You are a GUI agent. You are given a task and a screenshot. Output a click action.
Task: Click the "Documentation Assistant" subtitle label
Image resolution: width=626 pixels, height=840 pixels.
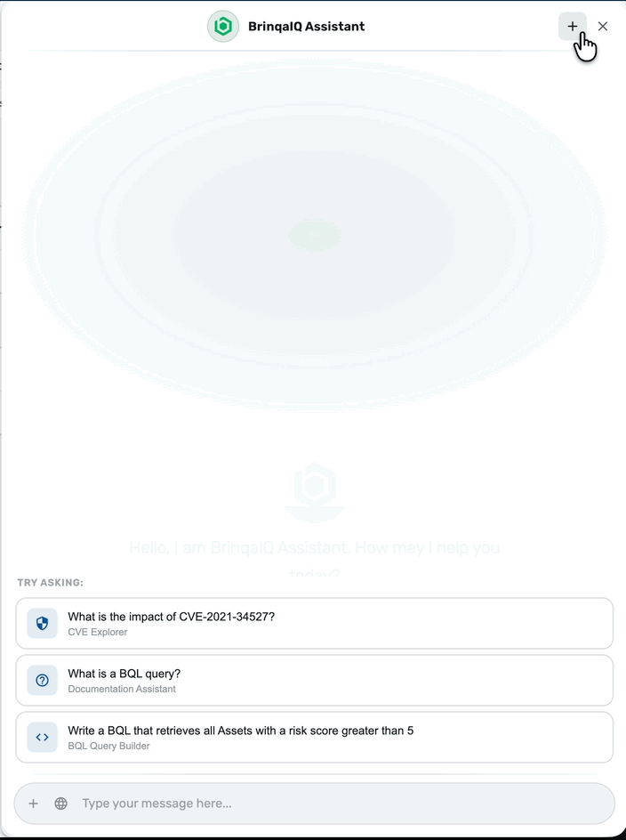click(122, 689)
